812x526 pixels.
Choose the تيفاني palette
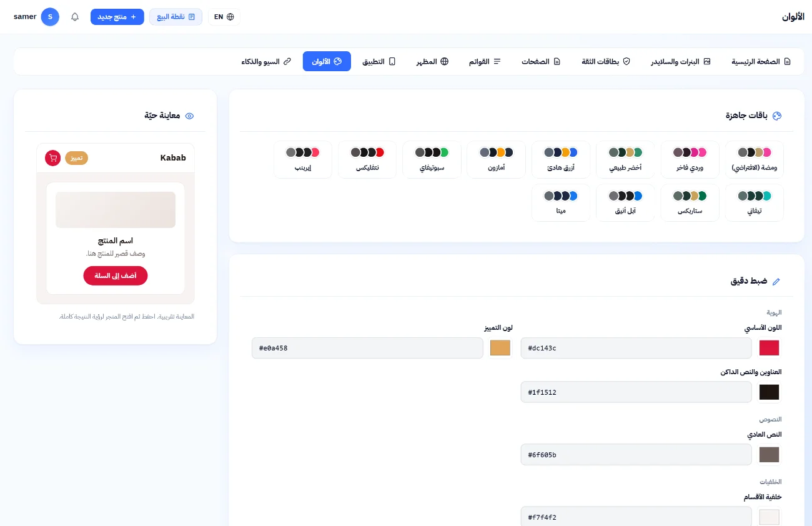(x=754, y=202)
